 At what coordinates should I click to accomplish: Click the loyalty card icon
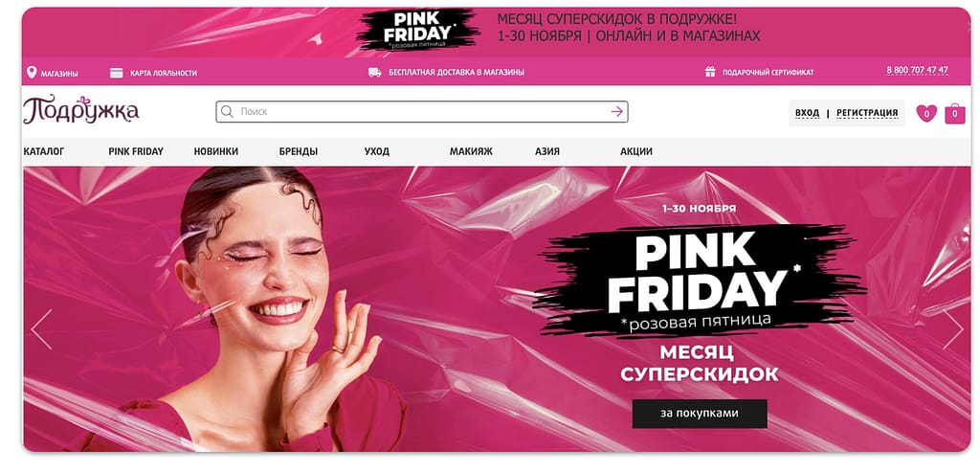[x=116, y=73]
